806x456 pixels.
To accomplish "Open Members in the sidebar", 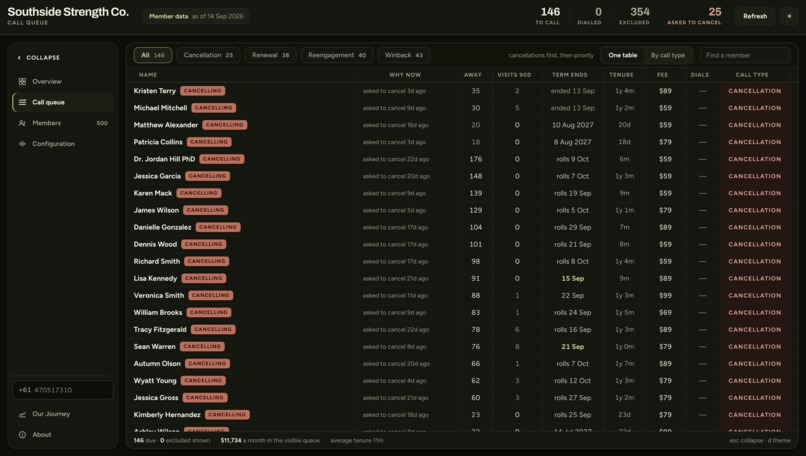I will [62, 123].
